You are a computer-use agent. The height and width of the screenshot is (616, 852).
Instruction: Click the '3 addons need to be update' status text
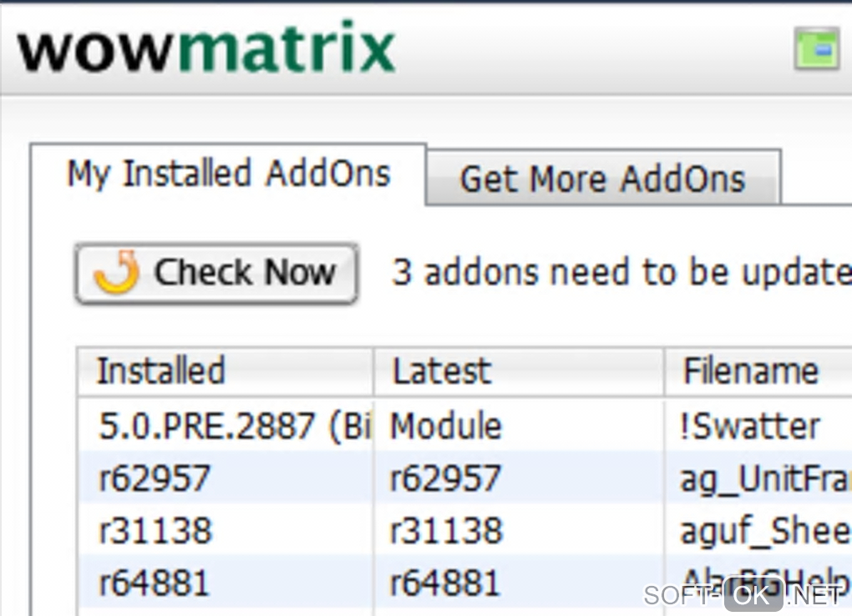621,271
